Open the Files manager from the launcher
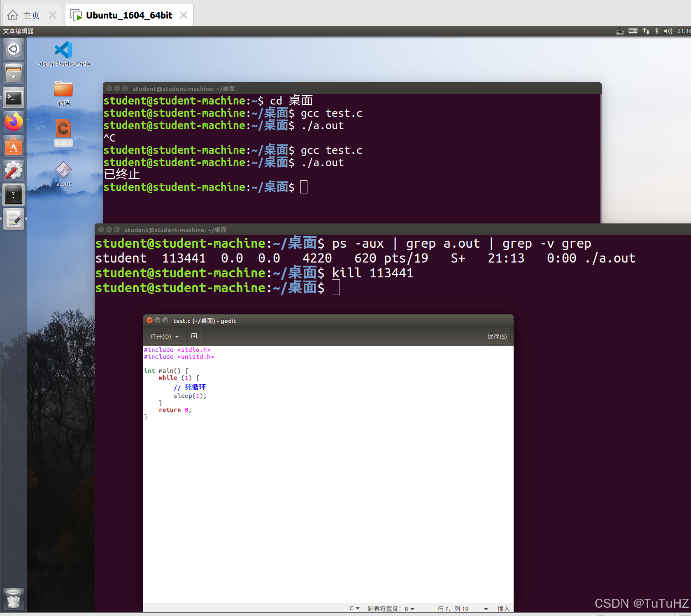This screenshot has height=616, width=691. pyautogui.click(x=14, y=73)
